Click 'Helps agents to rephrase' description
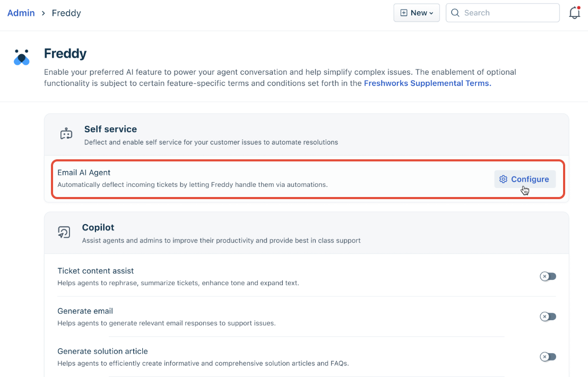Viewport: 588px width, 377px height. [178, 283]
